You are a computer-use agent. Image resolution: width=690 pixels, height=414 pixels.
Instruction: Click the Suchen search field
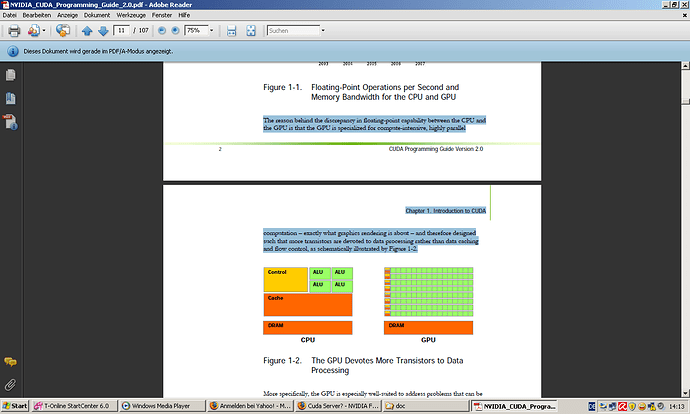[294, 30]
